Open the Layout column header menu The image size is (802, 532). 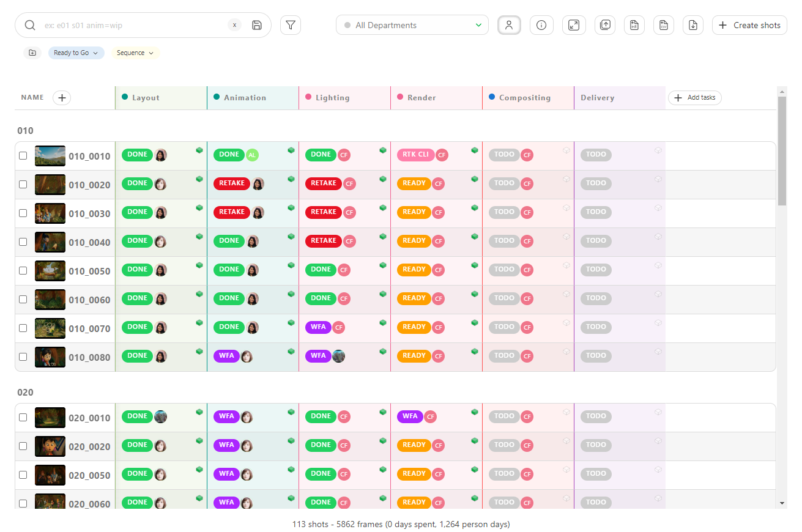click(161, 98)
